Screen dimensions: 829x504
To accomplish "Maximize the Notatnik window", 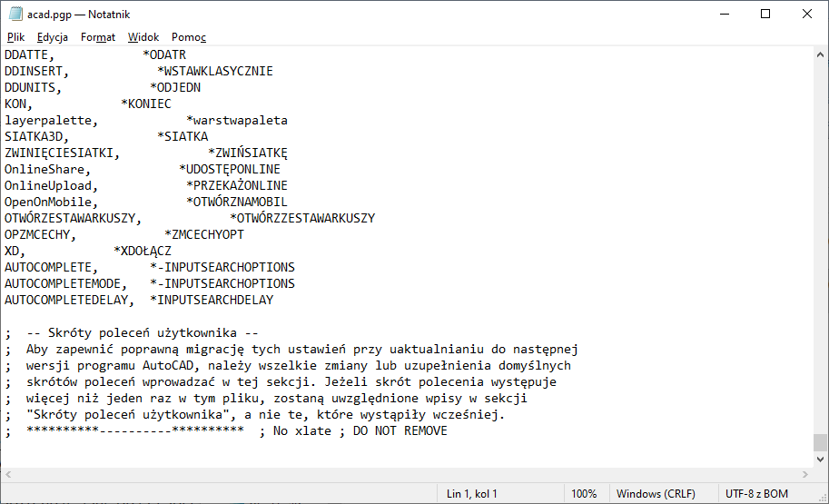I will (x=765, y=14).
